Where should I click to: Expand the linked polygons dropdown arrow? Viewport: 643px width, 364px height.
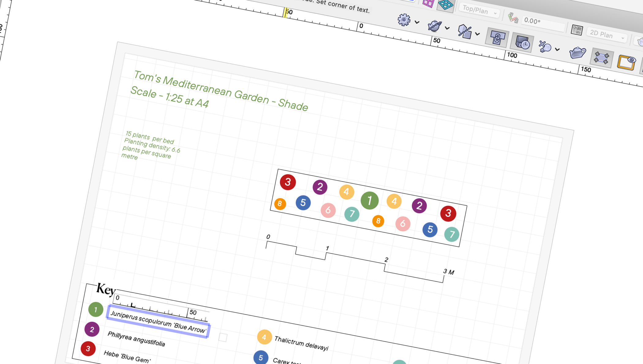(x=478, y=34)
